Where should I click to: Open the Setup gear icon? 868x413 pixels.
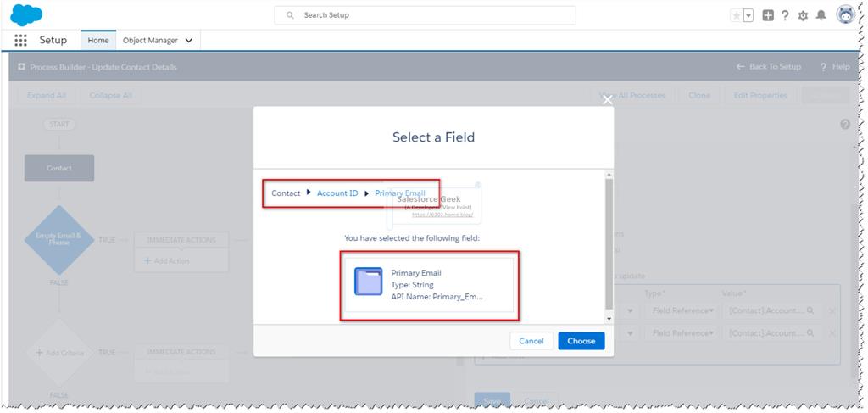(803, 16)
